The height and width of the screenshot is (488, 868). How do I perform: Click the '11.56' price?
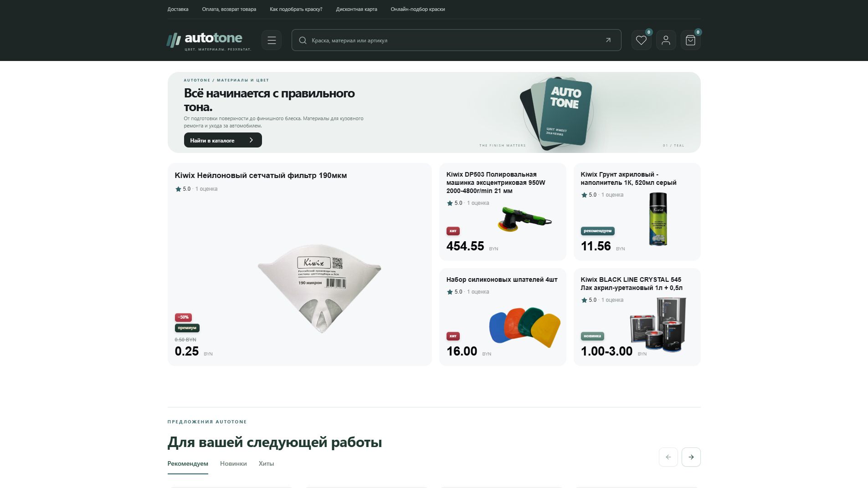(596, 246)
